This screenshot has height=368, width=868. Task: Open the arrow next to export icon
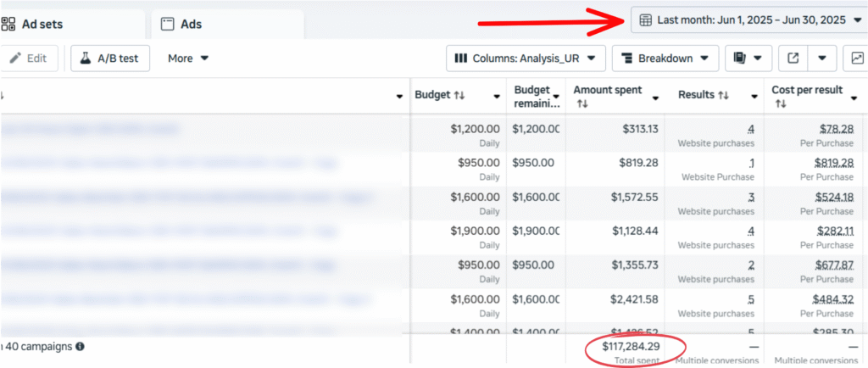point(821,59)
